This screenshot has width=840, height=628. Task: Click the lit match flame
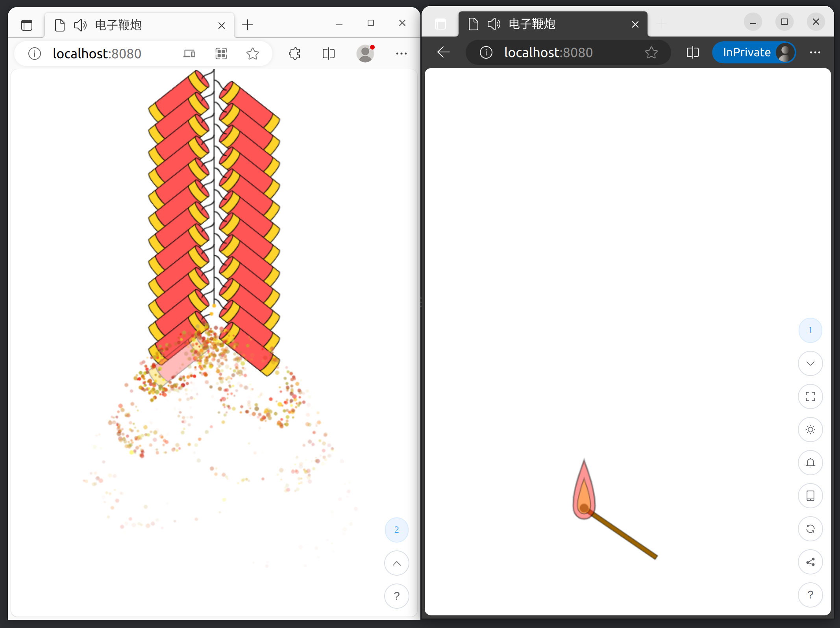click(x=584, y=492)
